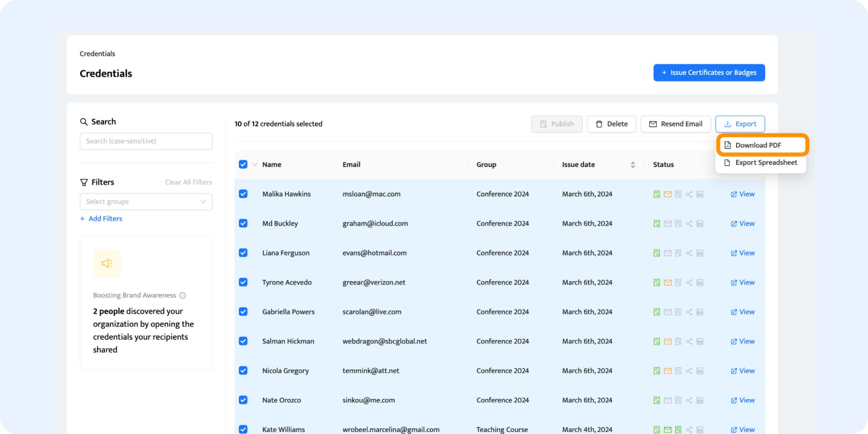Click the email status icon for Malika Hawkins
The width and height of the screenshot is (868, 434).
[667, 194]
